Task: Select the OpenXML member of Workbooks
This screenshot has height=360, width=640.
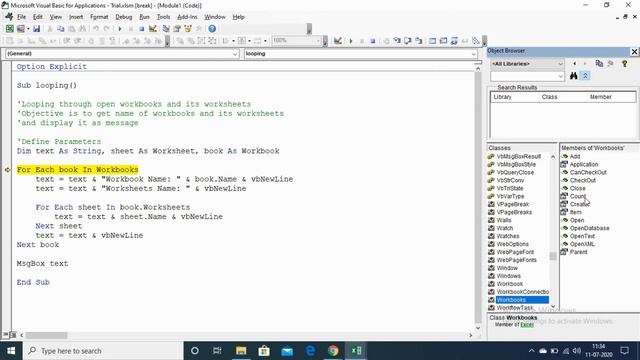Action: tap(582, 244)
